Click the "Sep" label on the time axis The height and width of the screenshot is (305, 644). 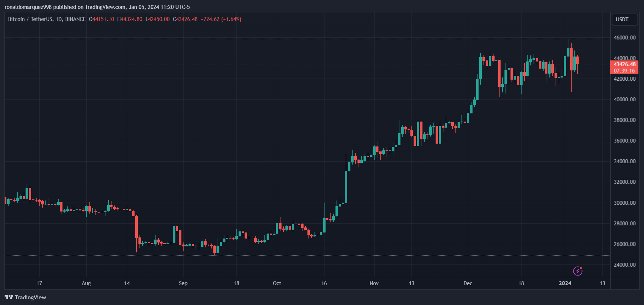click(183, 283)
